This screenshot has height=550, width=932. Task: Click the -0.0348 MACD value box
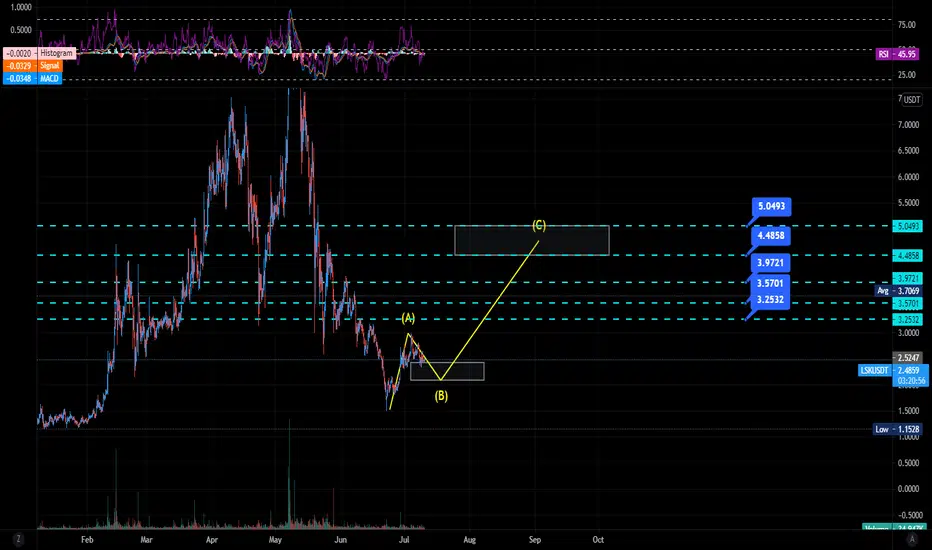(20, 78)
